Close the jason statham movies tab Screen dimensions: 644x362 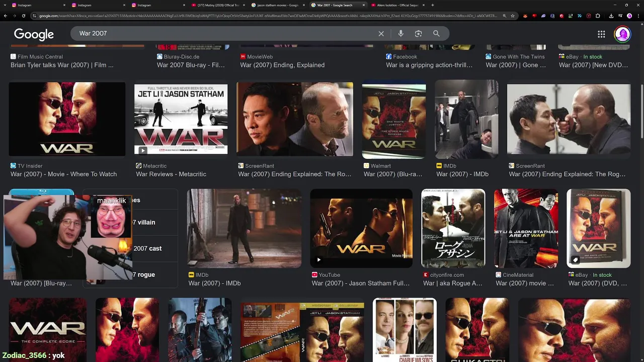[x=304, y=5]
